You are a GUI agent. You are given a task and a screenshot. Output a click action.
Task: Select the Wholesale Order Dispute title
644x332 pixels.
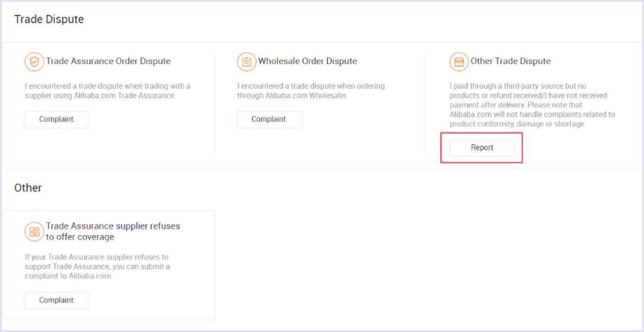point(308,61)
